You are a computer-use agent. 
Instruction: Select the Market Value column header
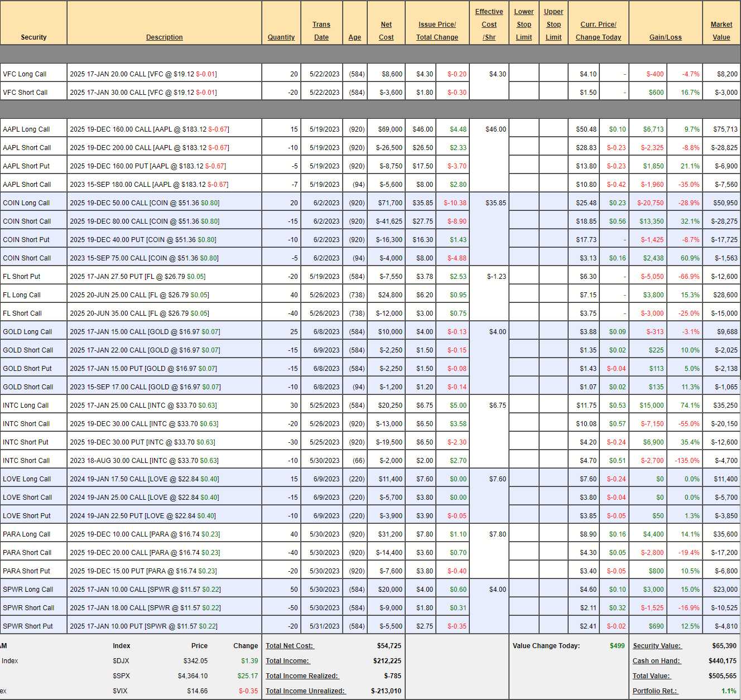coord(721,31)
